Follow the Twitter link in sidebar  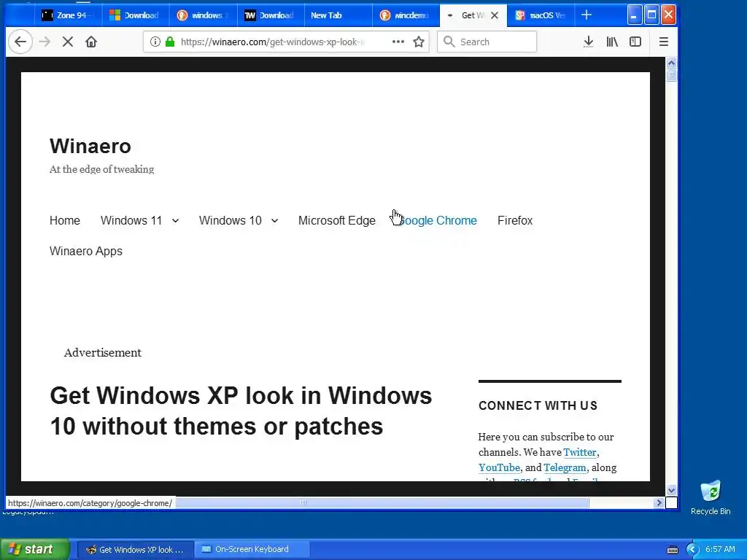click(580, 452)
